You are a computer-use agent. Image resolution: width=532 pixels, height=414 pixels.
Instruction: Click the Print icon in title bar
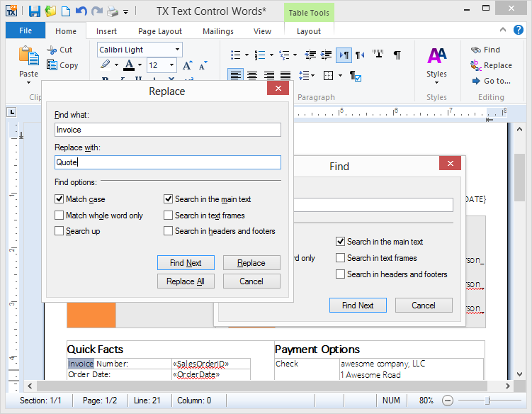(112, 11)
